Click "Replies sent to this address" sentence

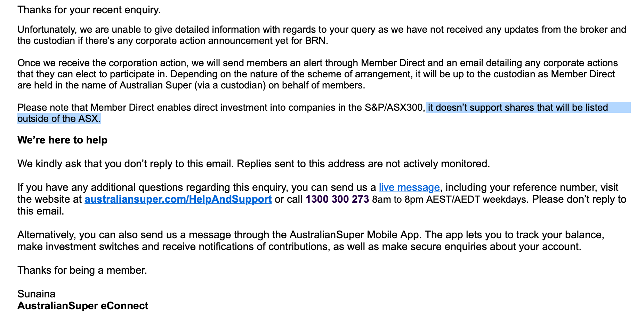363,164
